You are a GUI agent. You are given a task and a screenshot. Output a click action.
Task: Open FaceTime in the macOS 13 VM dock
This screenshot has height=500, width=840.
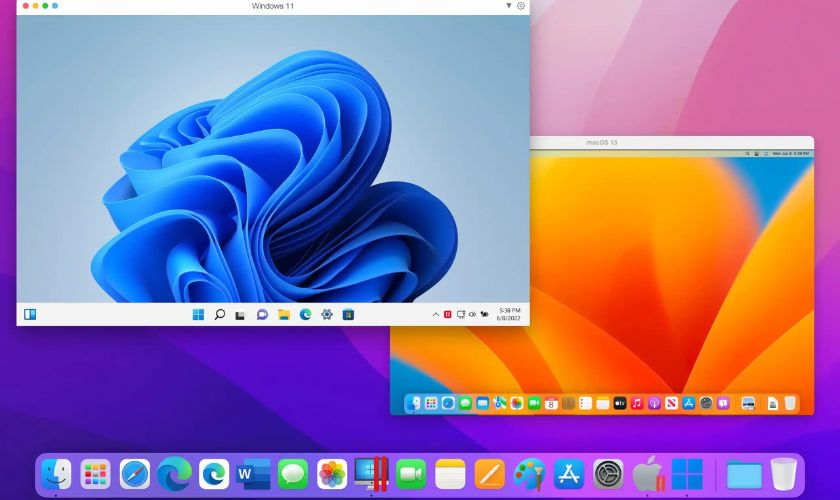[x=534, y=403]
